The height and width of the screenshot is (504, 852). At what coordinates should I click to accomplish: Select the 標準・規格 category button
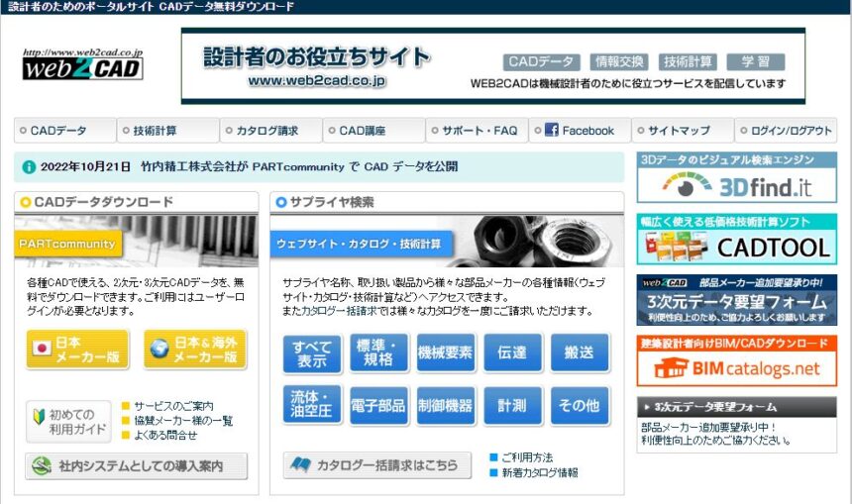378,353
